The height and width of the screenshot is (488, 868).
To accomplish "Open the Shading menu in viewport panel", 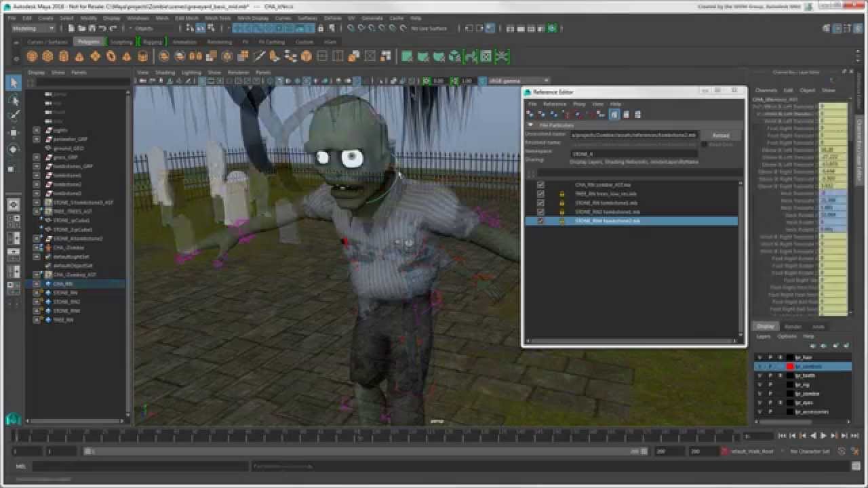I will [165, 72].
